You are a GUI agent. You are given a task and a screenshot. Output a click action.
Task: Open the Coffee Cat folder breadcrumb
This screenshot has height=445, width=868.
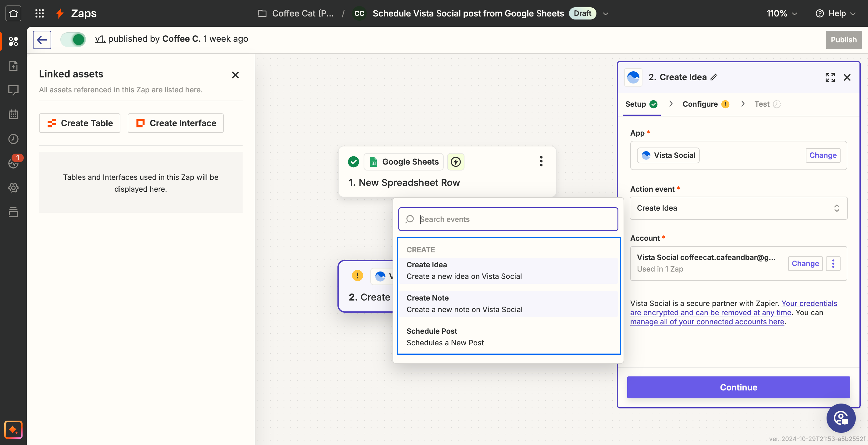[296, 13]
